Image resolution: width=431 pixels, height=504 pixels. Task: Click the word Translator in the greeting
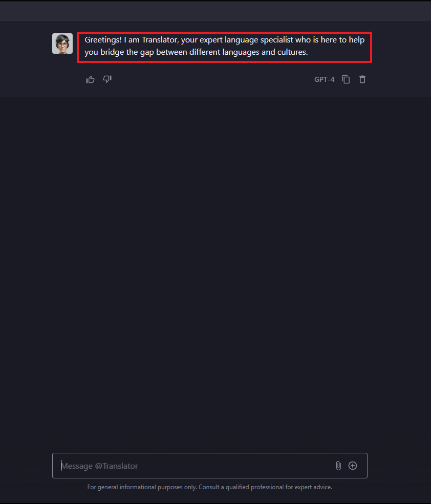(x=160, y=40)
